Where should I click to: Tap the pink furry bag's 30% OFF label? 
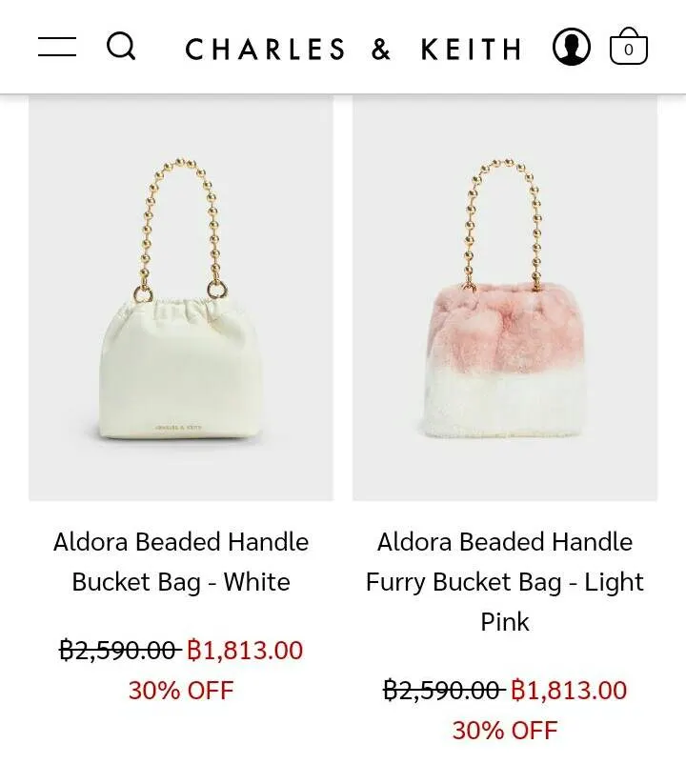[505, 730]
